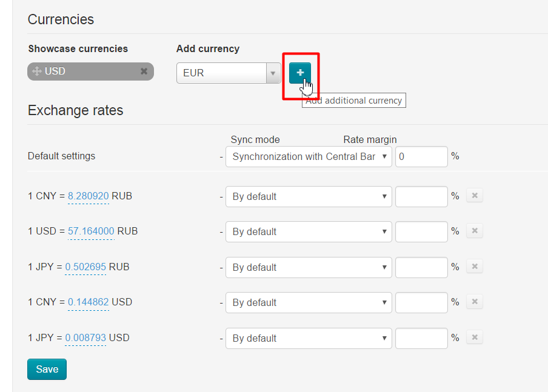
Task: Remove USD from showcase currencies
Action: [x=144, y=71]
